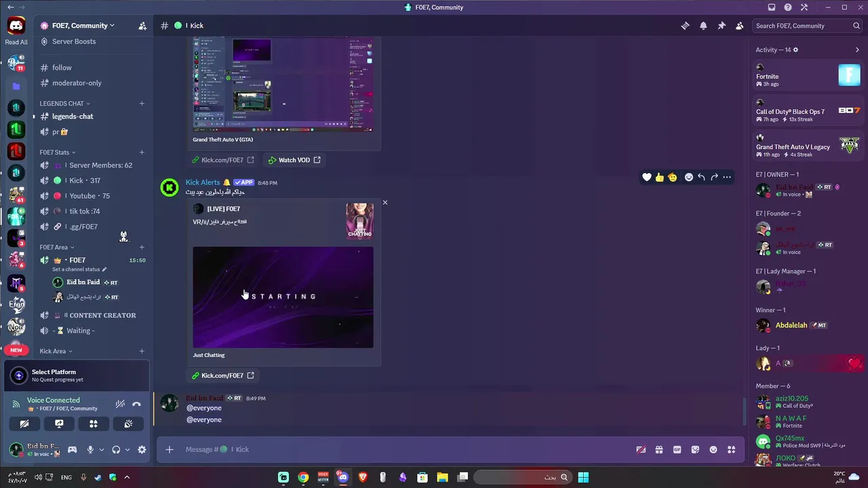Open the inbox icon in title bar
Viewport: 868px width, 488px height.
772,7
